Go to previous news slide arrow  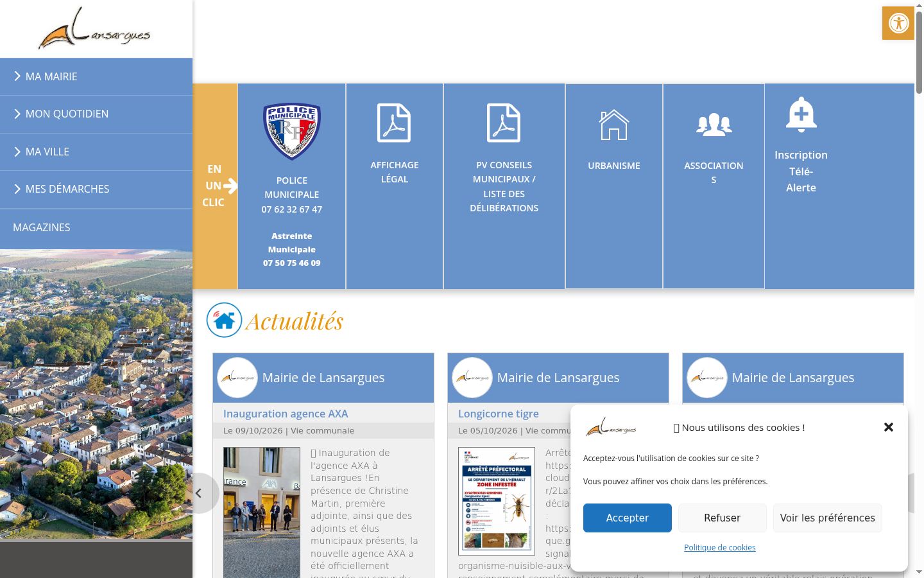point(199,493)
